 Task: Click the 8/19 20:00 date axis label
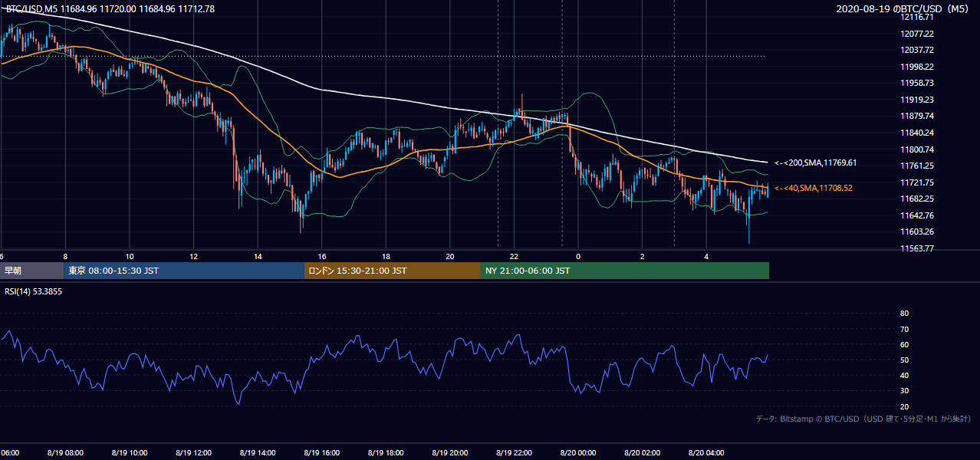click(x=450, y=452)
